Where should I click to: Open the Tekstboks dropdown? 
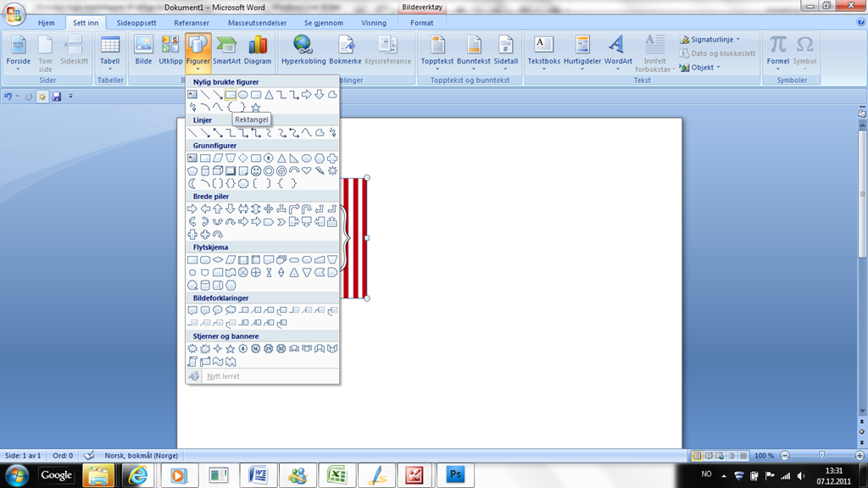[x=543, y=53]
